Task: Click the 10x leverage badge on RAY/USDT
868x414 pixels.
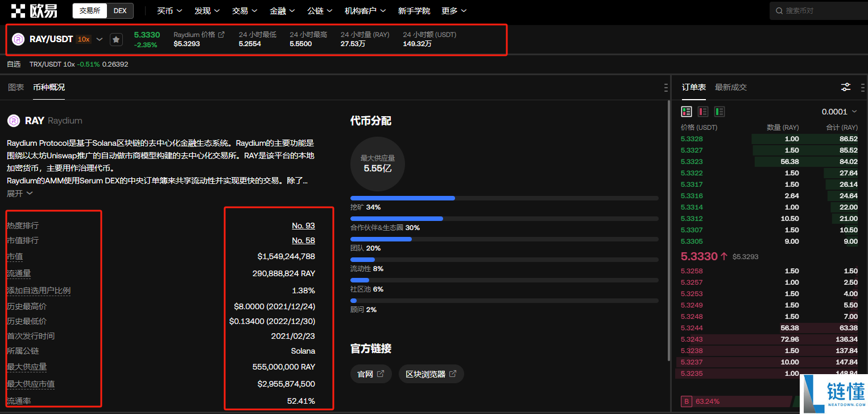Action: 84,39
